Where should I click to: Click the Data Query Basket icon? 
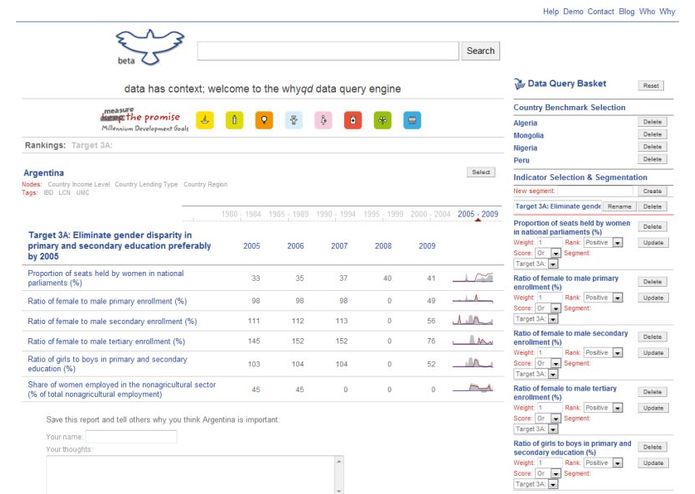[x=519, y=83]
